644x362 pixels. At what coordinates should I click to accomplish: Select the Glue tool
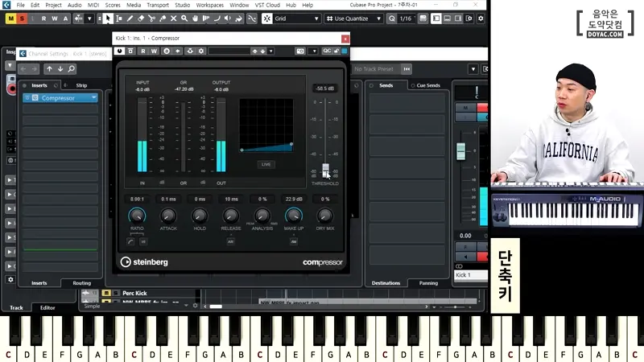coord(163,19)
